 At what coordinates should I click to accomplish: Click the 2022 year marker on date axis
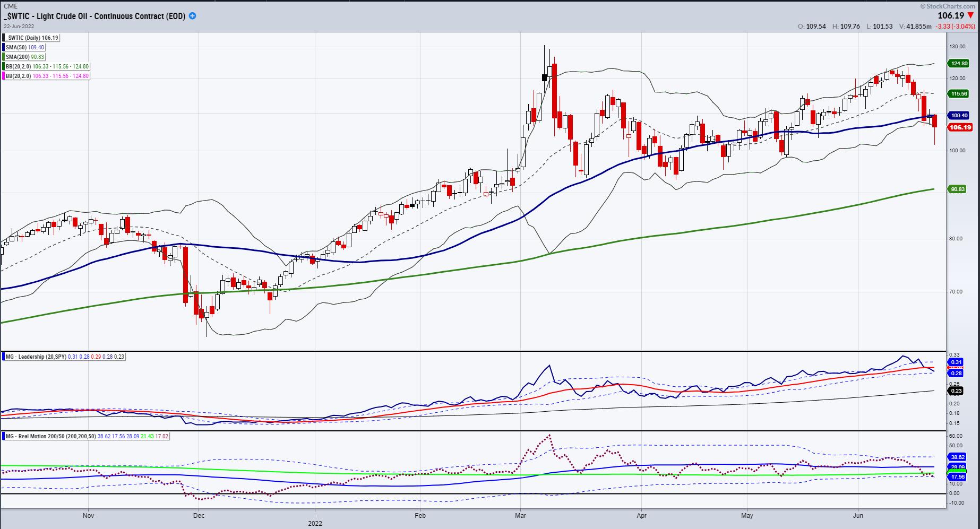(315, 523)
